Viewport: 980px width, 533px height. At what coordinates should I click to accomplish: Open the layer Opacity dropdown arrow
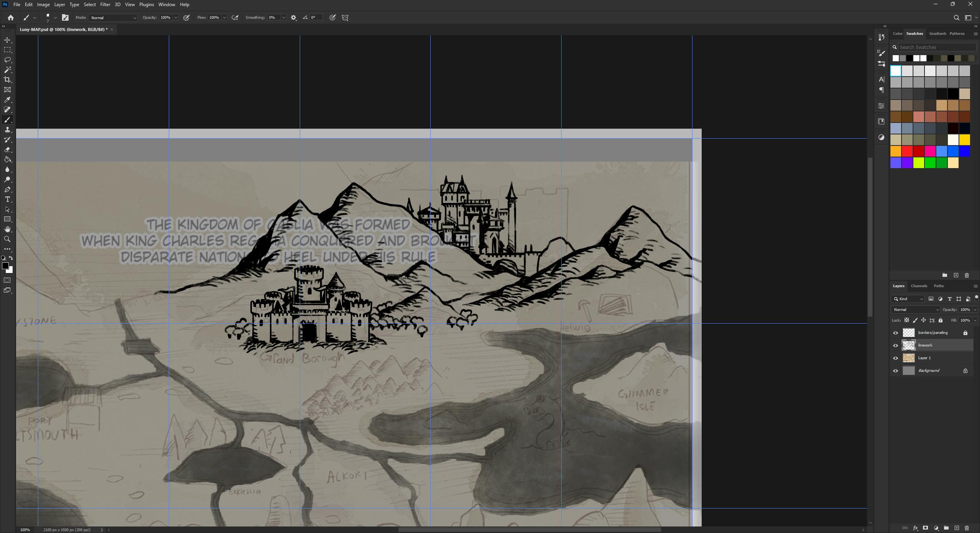click(975, 310)
